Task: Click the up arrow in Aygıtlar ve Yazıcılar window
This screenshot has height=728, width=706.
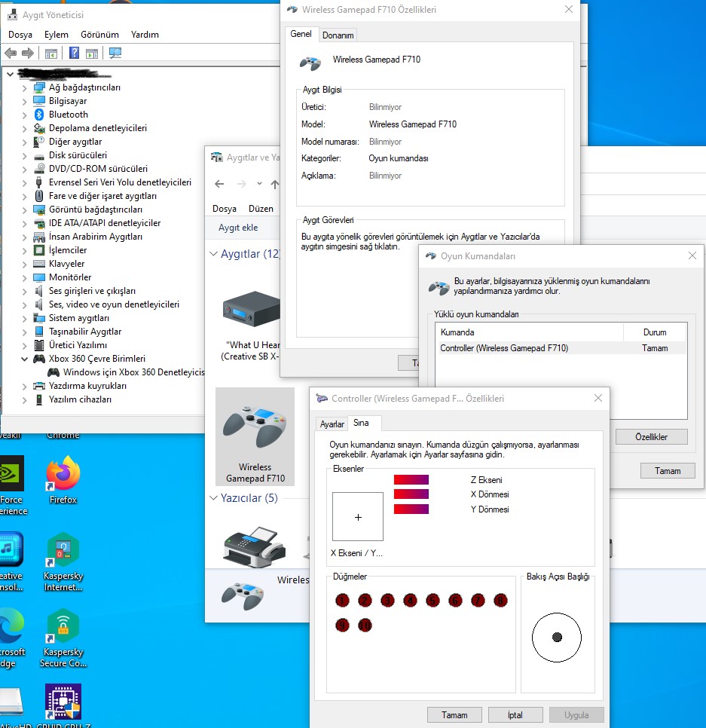Action: point(275,185)
